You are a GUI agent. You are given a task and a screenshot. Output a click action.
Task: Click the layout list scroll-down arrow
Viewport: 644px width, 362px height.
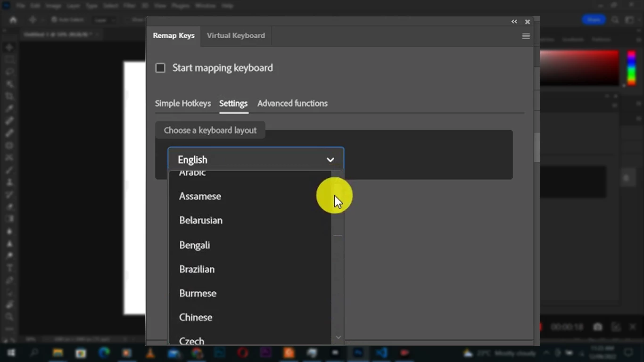[x=338, y=337]
